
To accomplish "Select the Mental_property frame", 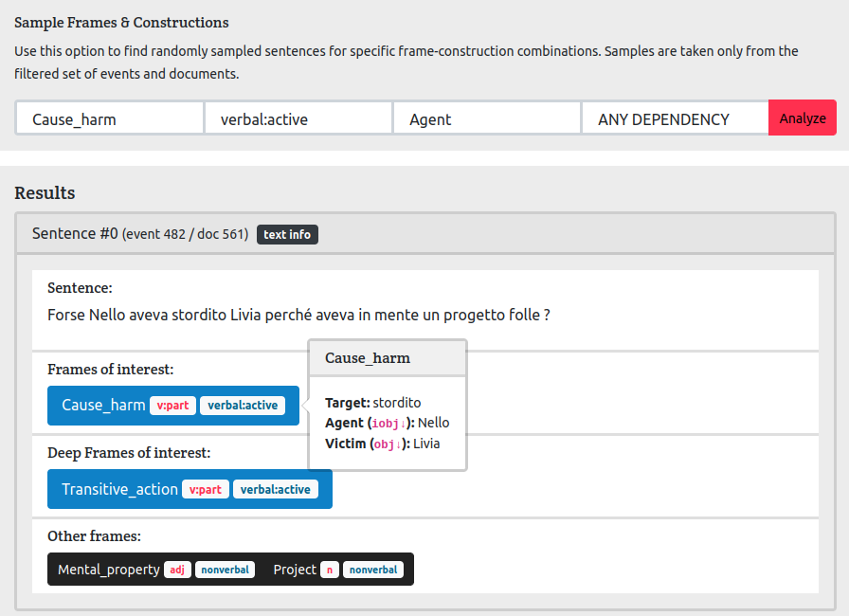I will coord(108,570).
